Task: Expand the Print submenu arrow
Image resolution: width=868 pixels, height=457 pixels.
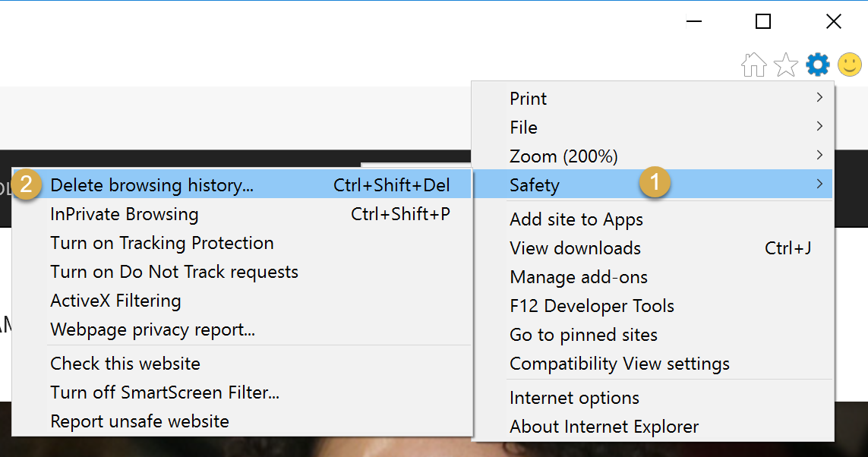Action: 819,97
